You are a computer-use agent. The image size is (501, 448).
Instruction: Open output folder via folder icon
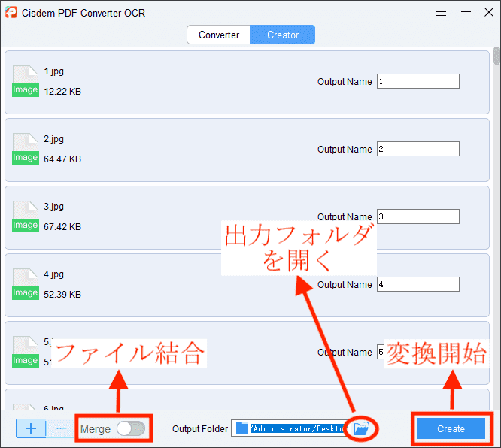(361, 428)
